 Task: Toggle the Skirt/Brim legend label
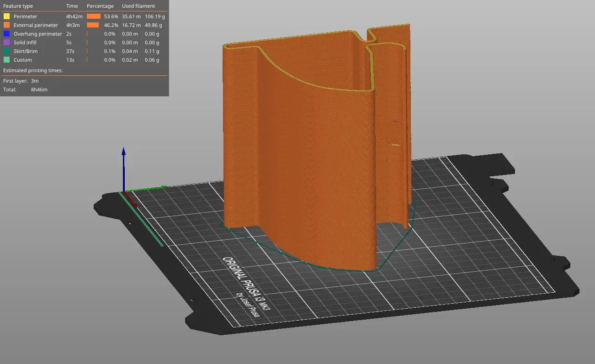coord(26,51)
